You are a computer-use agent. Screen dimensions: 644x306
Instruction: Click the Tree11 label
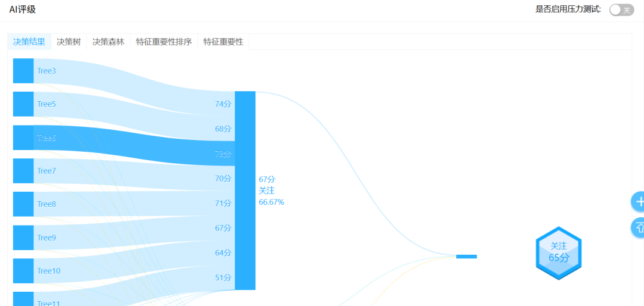pos(48,303)
